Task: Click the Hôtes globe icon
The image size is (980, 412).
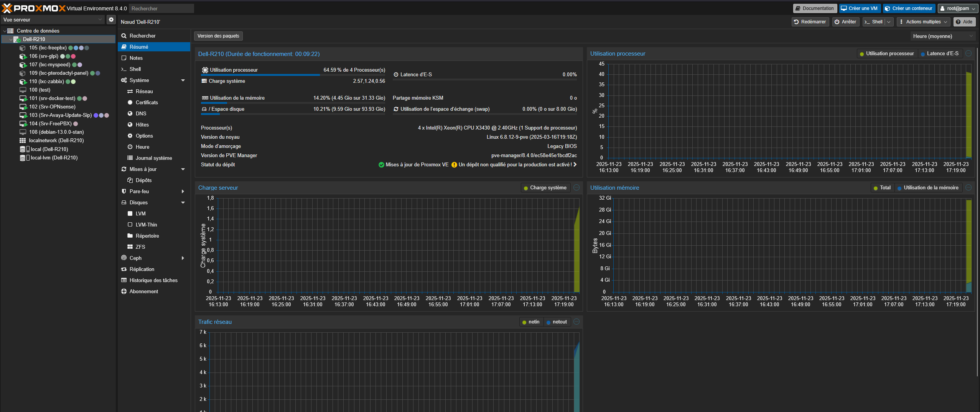Action: coord(130,125)
